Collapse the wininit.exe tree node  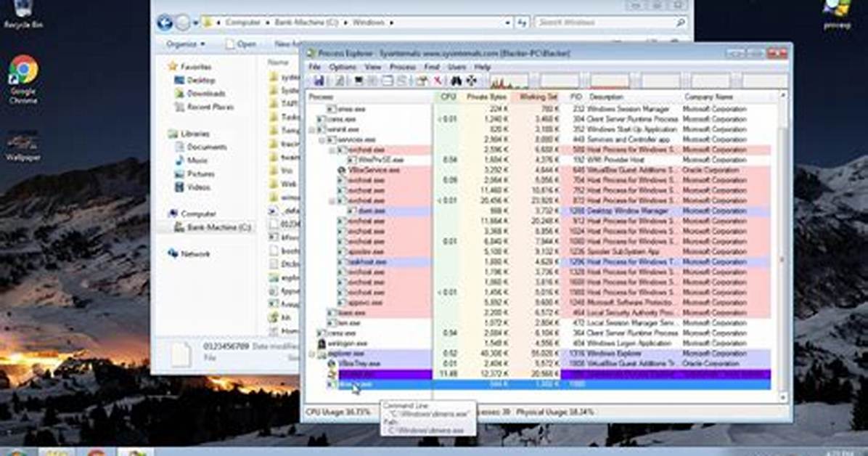tap(312, 130)
